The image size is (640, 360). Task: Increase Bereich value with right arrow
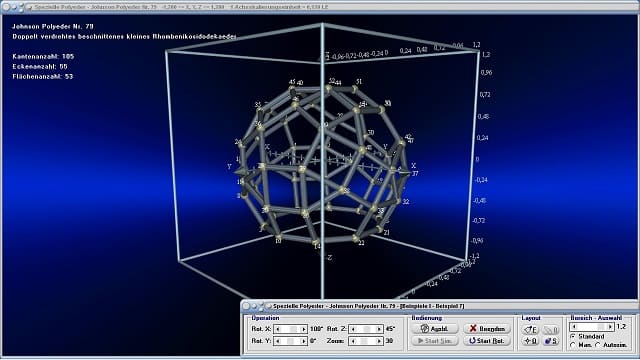[610, 327]
